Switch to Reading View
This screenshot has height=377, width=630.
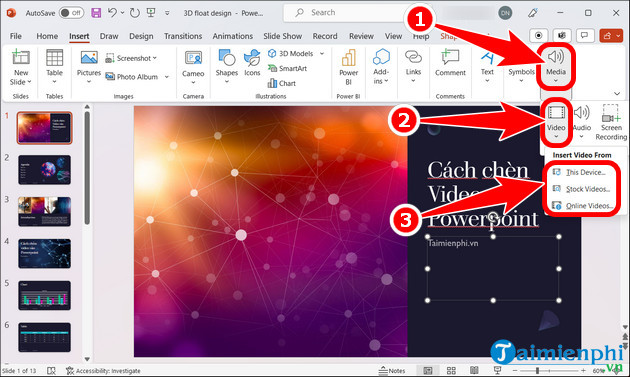474,371
